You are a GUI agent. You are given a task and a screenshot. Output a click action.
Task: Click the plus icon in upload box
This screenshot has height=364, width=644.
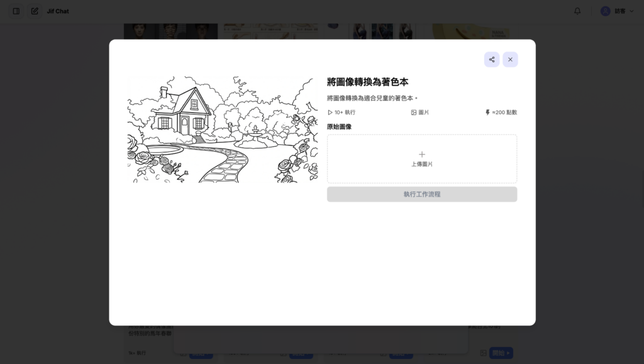click(x=422, y=155)
